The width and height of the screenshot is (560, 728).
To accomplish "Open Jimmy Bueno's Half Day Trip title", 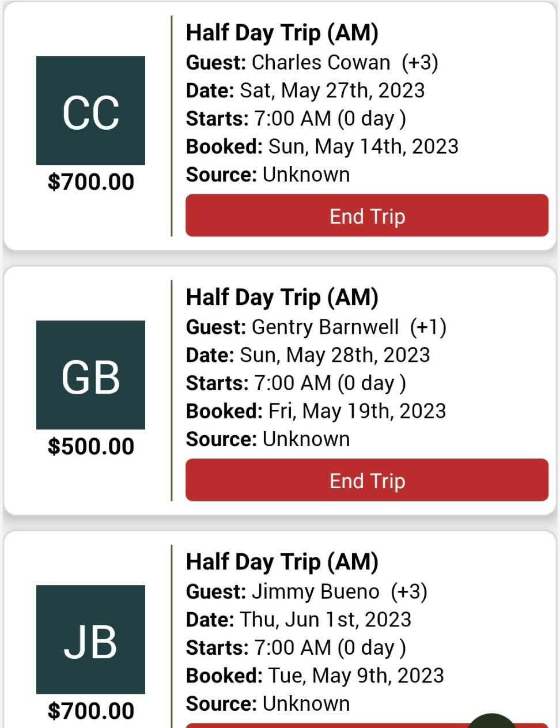I will coord(282,562).
